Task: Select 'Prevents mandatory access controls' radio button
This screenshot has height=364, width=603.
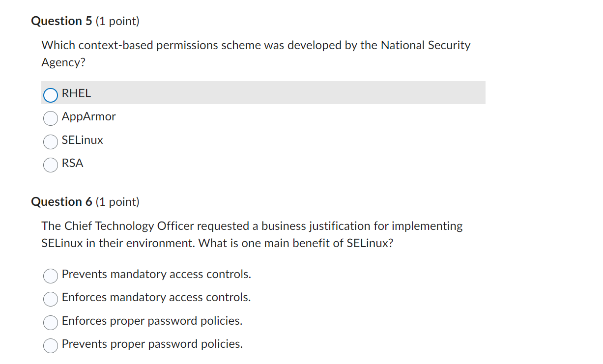Action: pyautogui.click(x=51, y=276)
